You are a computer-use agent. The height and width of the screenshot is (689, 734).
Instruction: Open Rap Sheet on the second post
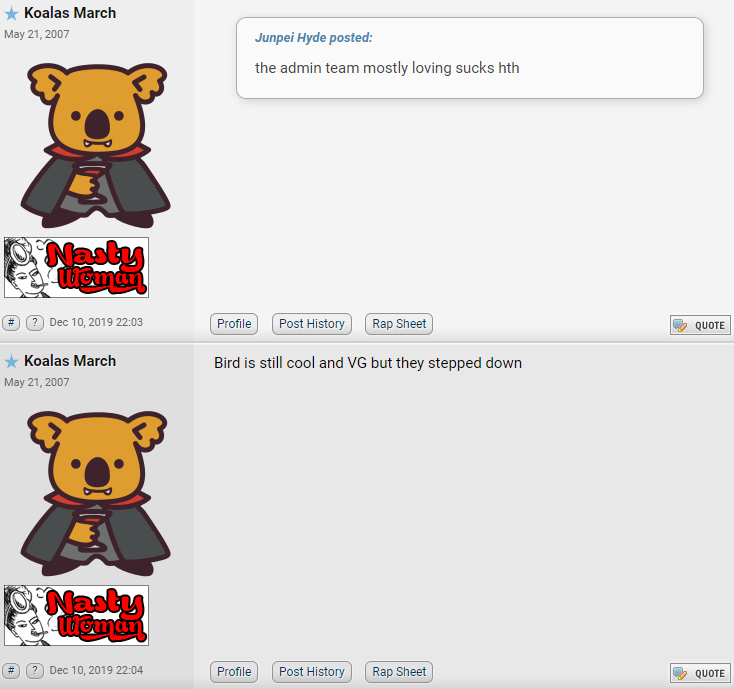(x=399, y=672)
